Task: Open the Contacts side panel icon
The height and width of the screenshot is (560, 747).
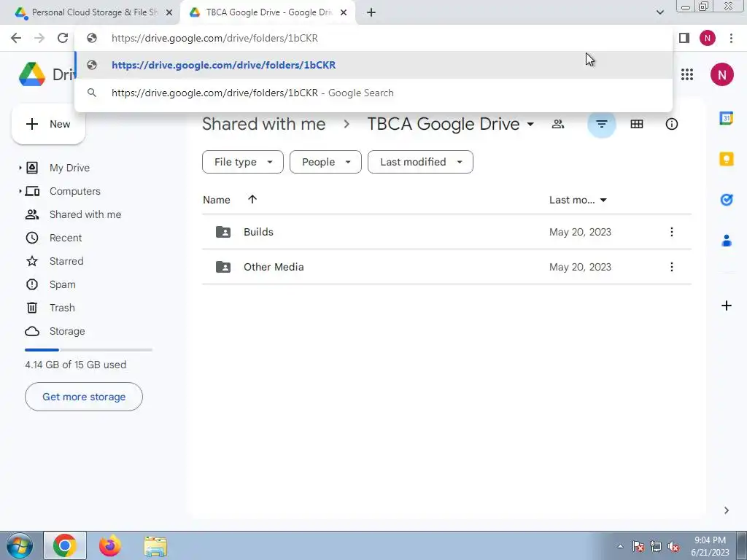Action: [x=726, y=241]
